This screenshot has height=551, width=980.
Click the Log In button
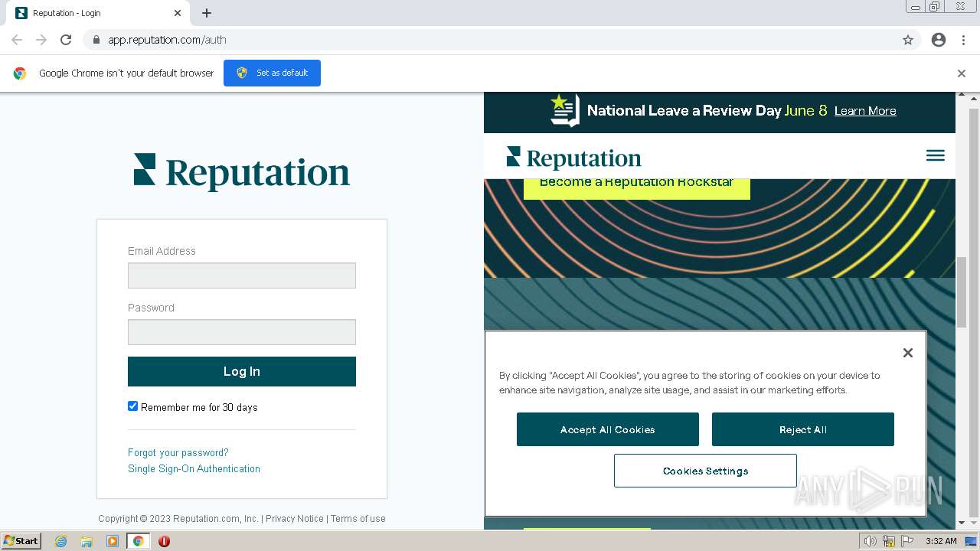click(242, 371)
